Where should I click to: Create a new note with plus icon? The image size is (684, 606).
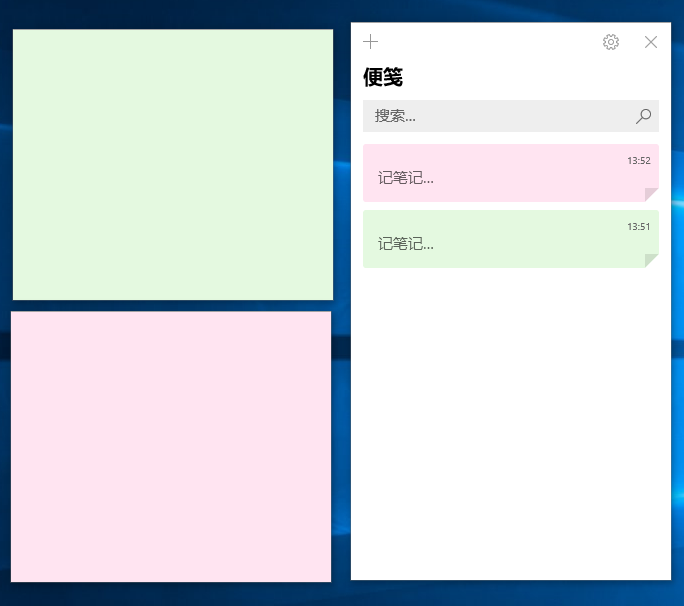coord(370,42)
